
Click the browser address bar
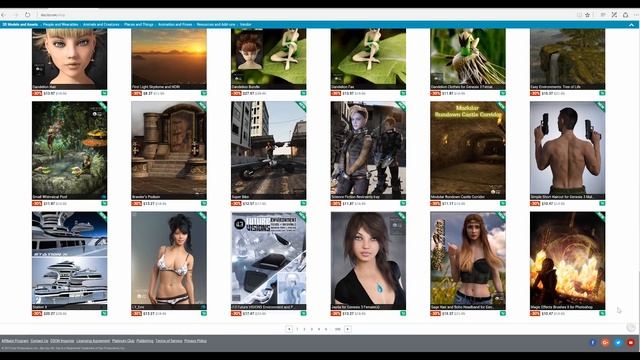[306, 15]
